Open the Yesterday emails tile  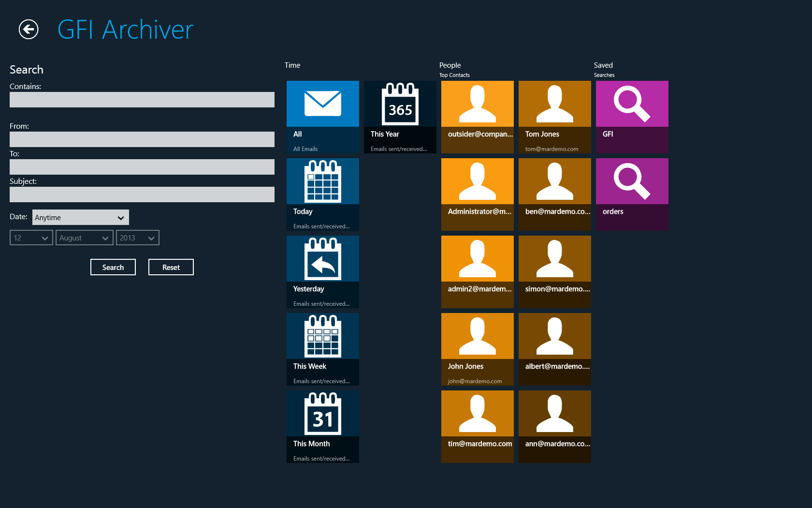[x=322, y=271]
